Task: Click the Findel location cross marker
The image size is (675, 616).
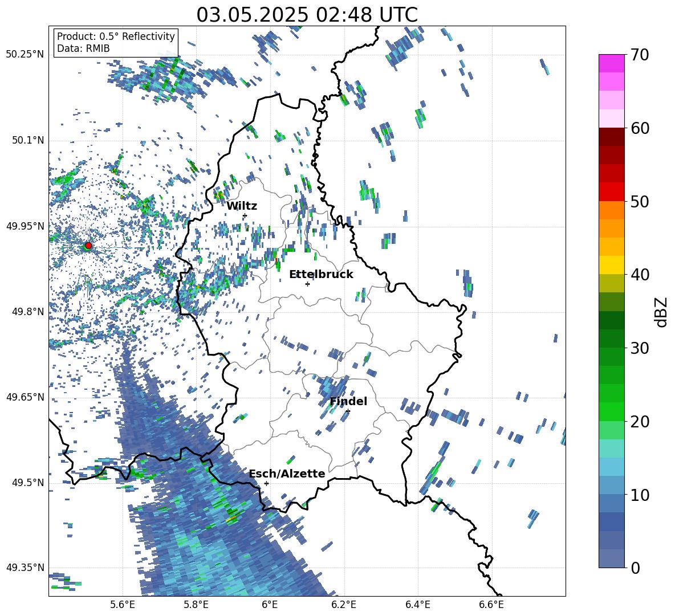Action: click(348, 411)
